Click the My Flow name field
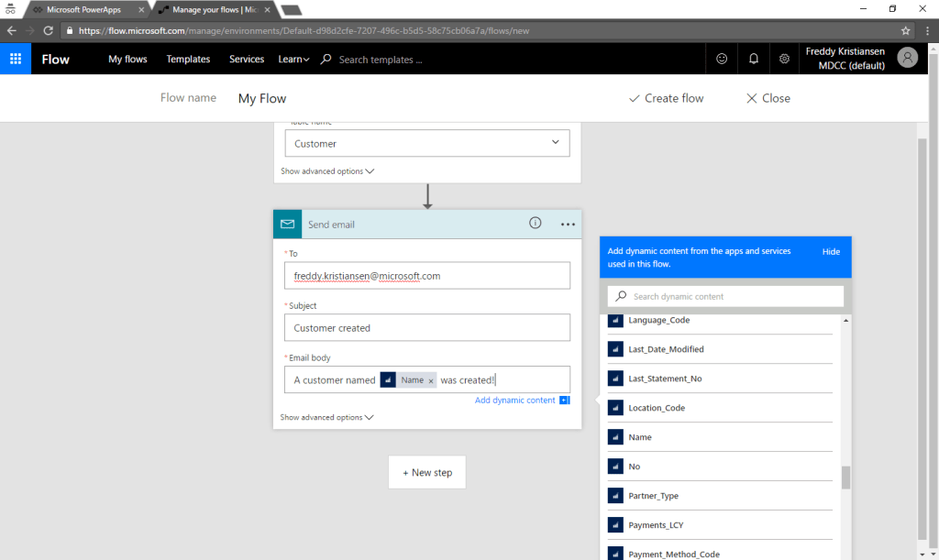The image size is (939, 560). tap(262, 98)
